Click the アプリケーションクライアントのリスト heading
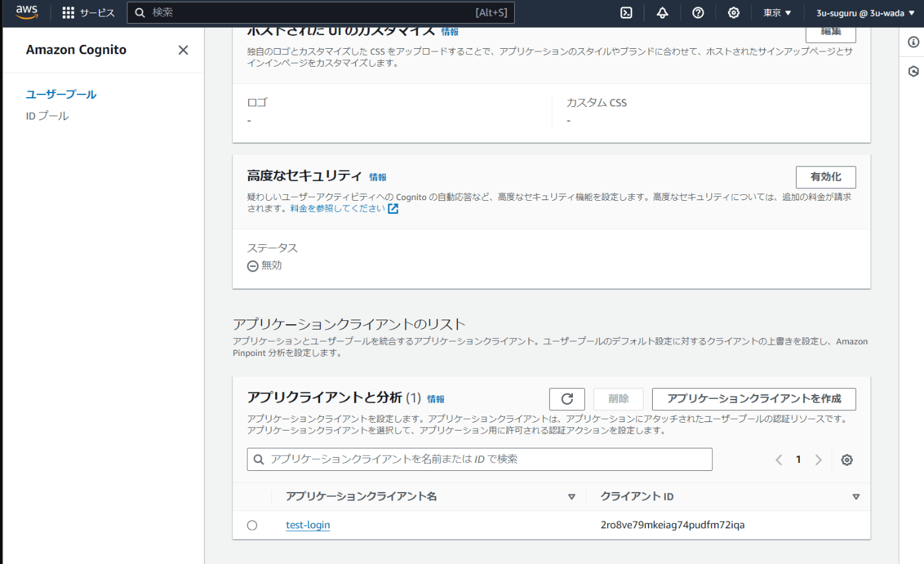Screen dimensions: 924x564 pyautogui.click(x=350, y=324)
